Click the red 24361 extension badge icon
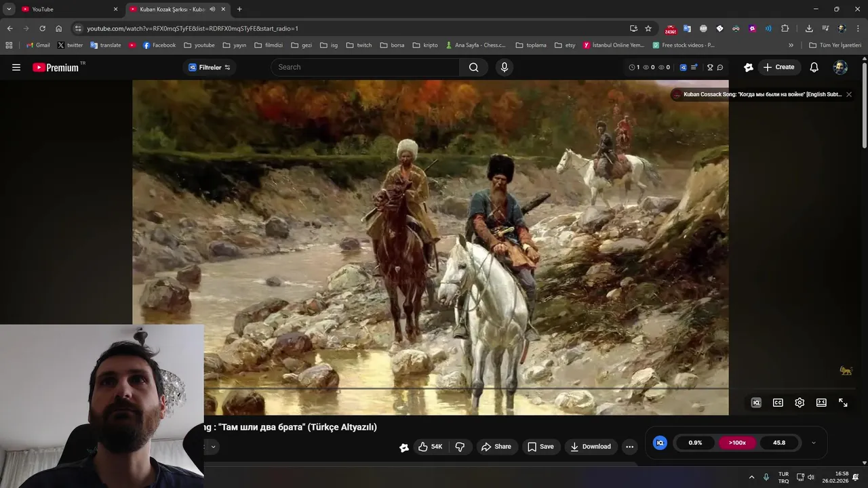 [x=671, y=28]
